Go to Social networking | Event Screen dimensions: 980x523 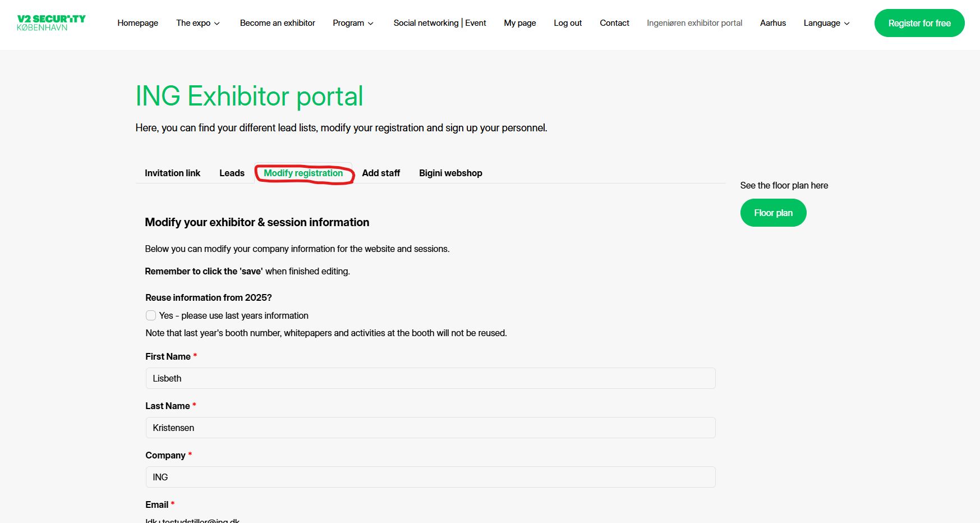[x=439, y=23]
